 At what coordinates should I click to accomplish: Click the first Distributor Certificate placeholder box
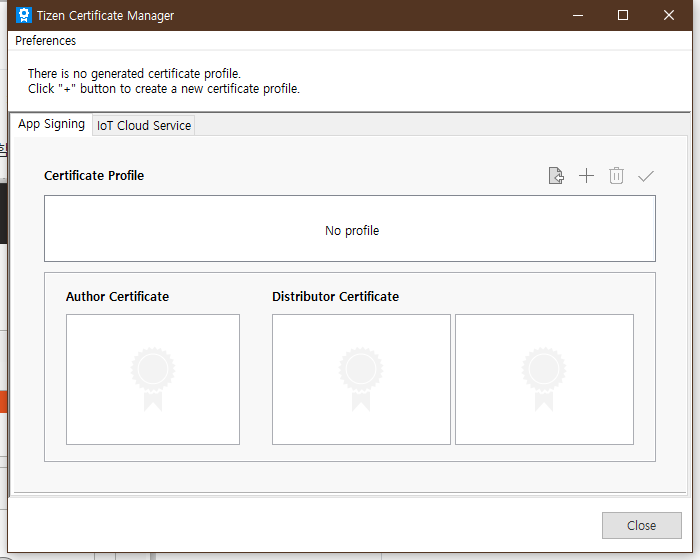361,379
